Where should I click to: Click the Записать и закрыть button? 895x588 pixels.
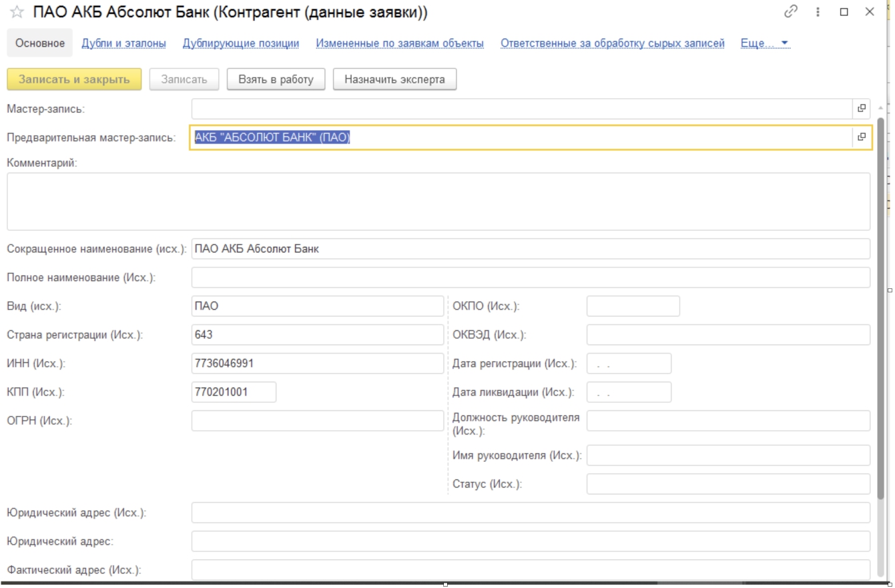tap(74, 79)
